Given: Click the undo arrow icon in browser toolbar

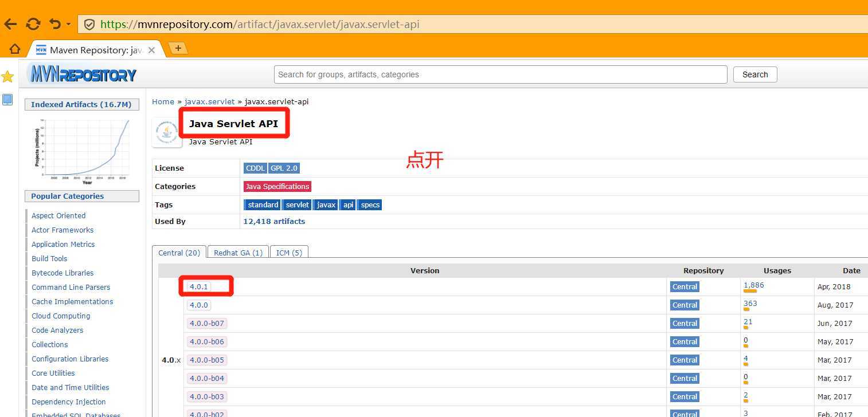Looking at the screenshot, I should click(55, 24).
